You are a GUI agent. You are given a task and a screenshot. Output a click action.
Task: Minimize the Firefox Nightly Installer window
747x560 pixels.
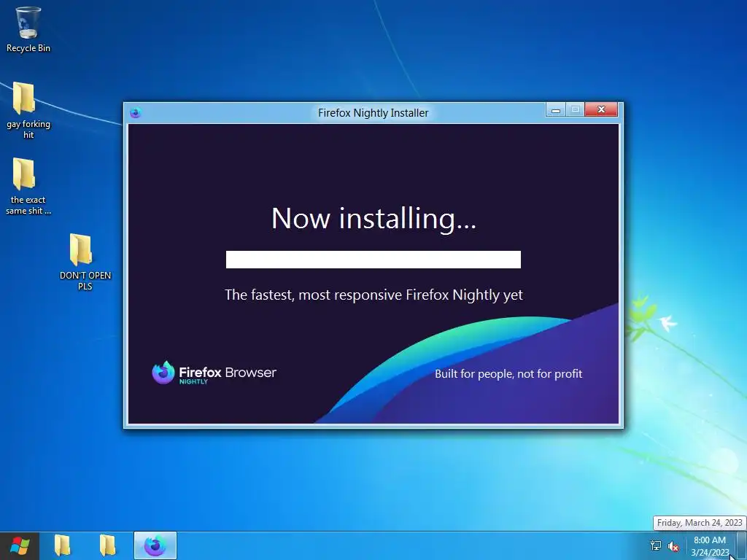555,110
